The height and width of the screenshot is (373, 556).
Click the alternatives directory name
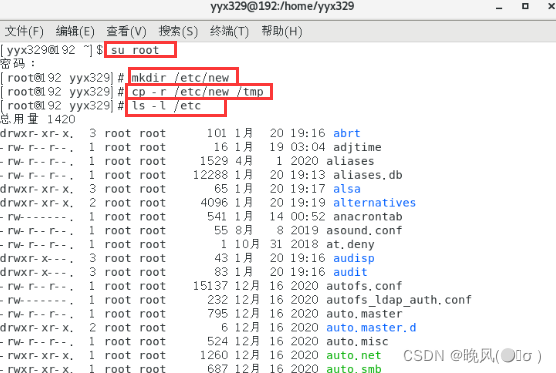tap(374, 202)
